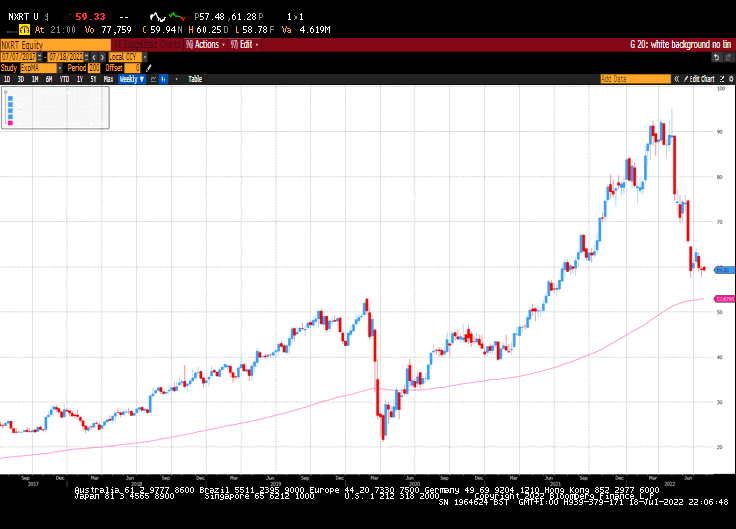736x529 pixels.
Task: Expand chart type options small arrow
Action: click(176, 79)
